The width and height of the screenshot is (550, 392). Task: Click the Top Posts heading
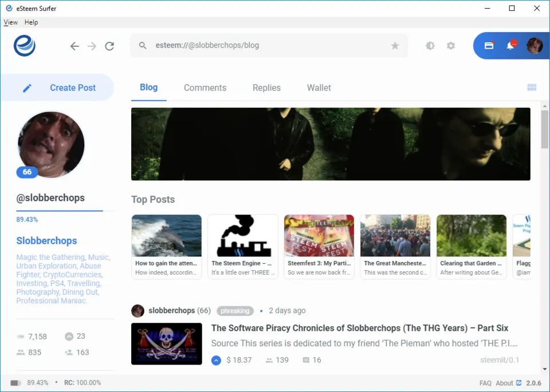pos(153,199)
